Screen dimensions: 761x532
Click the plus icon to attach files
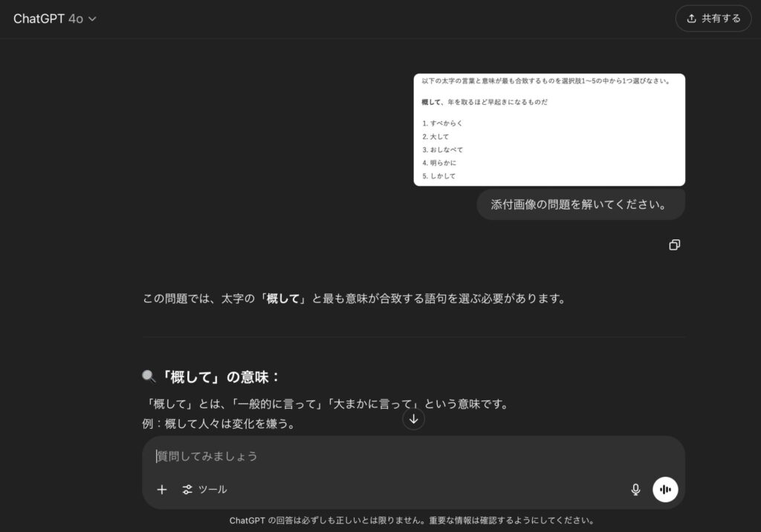tap(162, 490)
